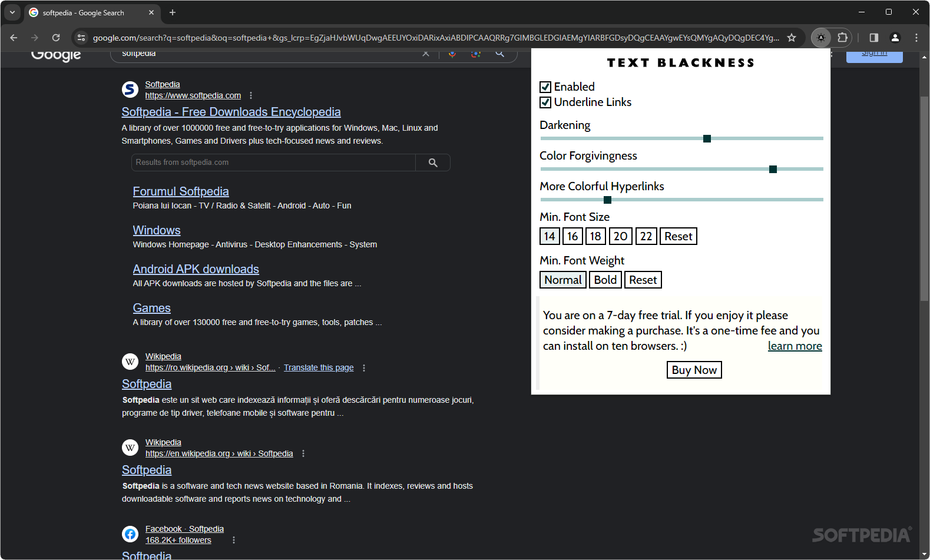Search by image with Google Lens
Image resolution: width=930 pixels, height=560 pixels.
(476, 54)
